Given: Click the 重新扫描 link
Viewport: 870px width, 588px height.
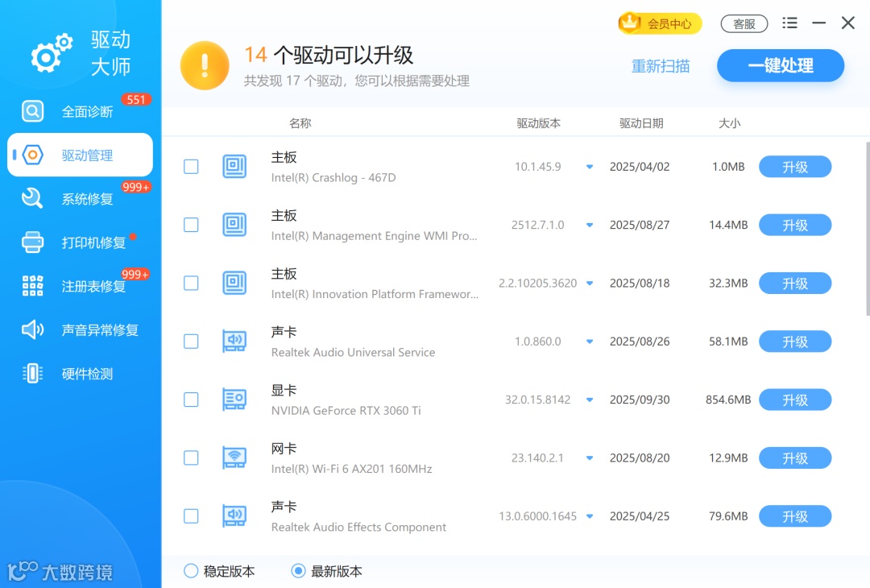Looking at the screenshot, I should pos(661,66).
